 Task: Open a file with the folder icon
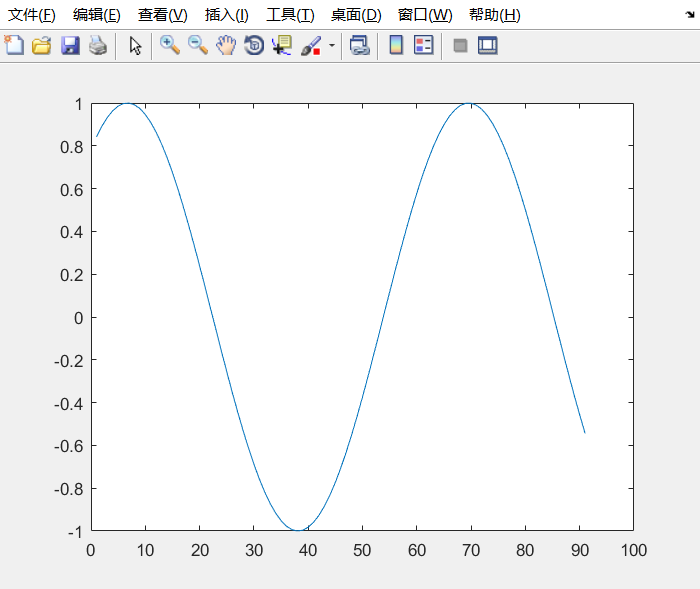[42, 46]
